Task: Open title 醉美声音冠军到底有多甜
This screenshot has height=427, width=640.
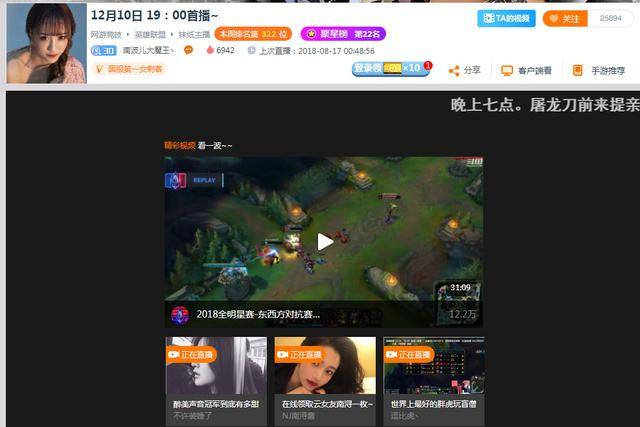Action: point(216,404)
